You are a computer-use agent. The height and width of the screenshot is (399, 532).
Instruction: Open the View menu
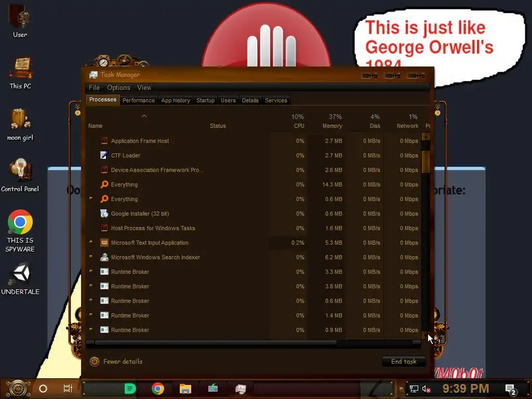pyautogui.click(x=144, y=87)
